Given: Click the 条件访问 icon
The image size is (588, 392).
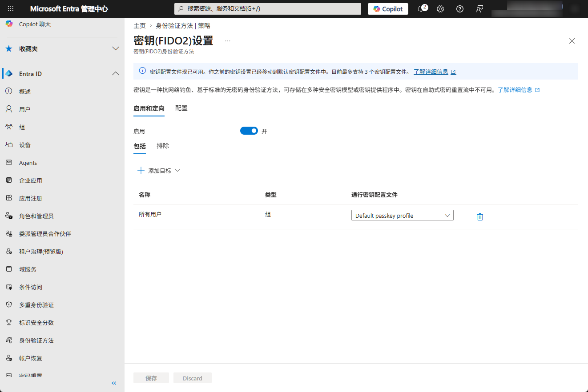Looking at the screenshot, I should 9,287.
